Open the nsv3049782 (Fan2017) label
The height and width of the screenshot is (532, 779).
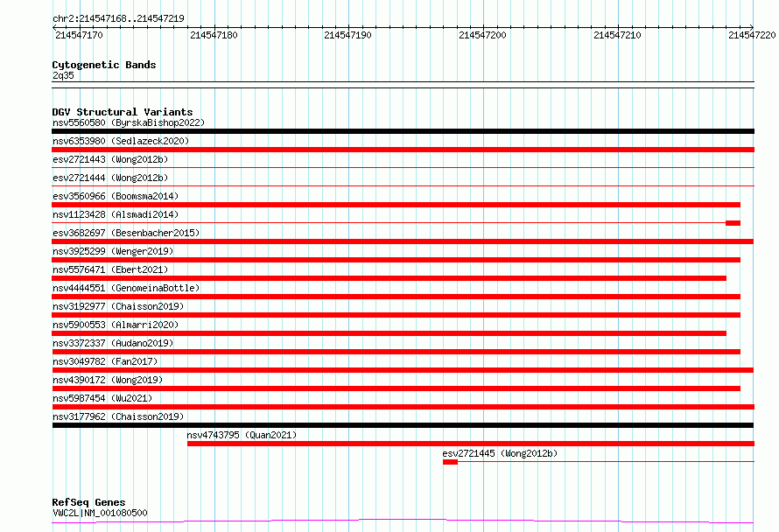[105, 361]
